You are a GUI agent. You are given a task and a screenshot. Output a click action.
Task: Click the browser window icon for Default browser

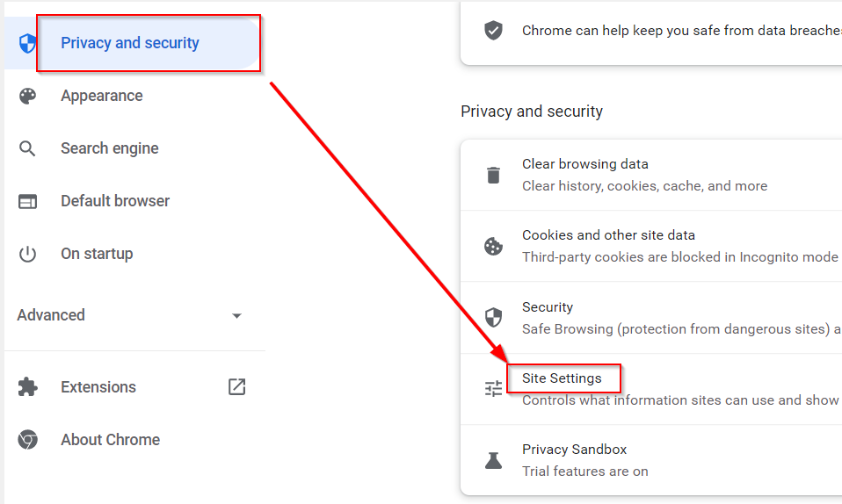pyautogui.click(x=27, y=201)
